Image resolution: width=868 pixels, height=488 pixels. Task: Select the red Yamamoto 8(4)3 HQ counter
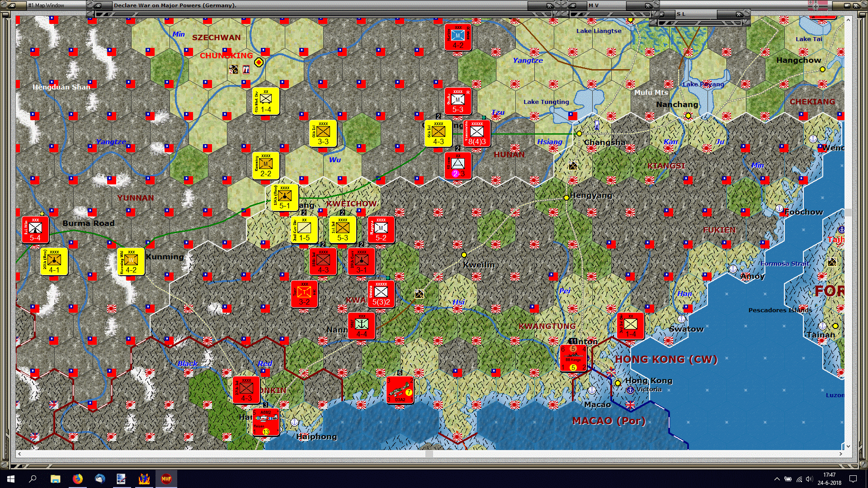point(477,133)
